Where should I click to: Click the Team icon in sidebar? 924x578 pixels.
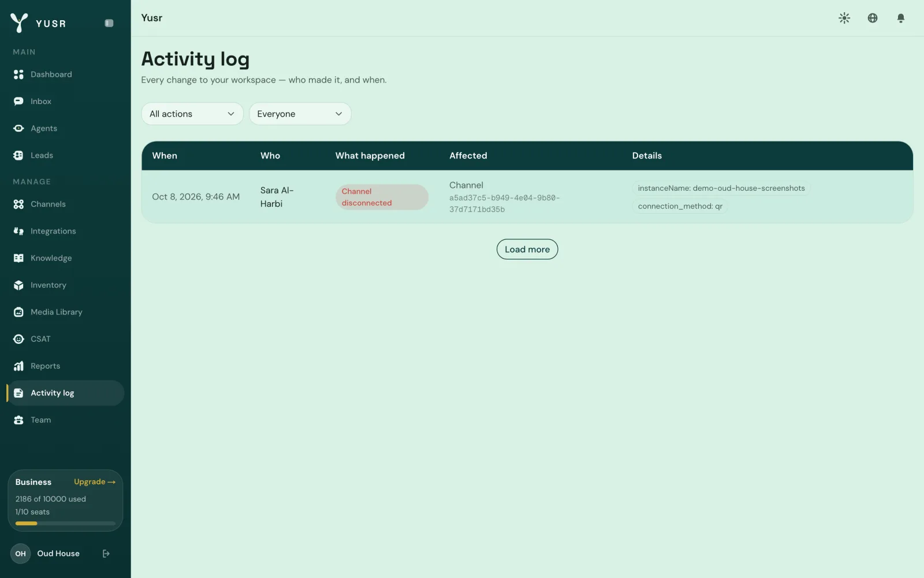[18, 420]
